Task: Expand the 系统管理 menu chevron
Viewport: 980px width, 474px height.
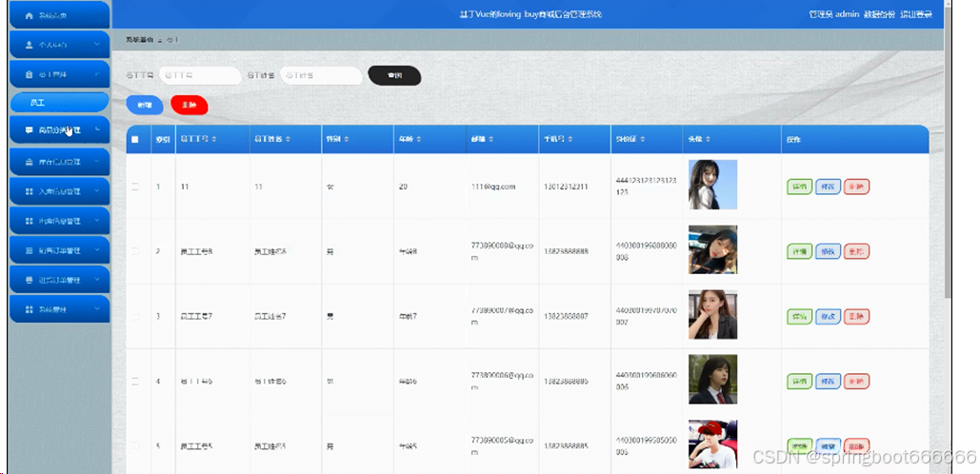Action: click(x=97, y=309)
